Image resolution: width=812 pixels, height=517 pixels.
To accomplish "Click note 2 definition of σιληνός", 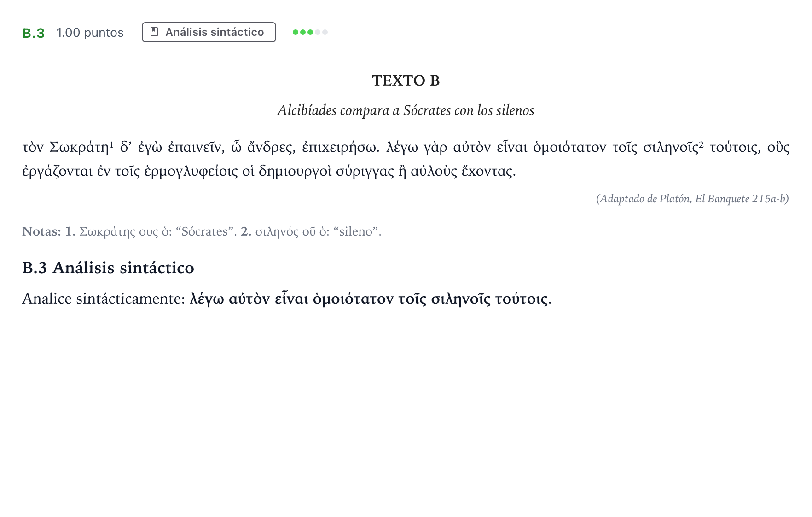I will click(x=311, y=231).
